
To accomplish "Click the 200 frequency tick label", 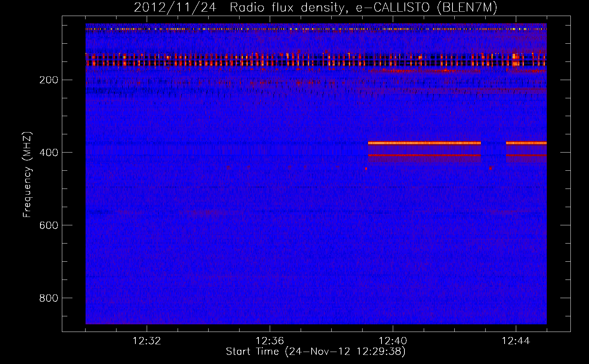I will point(49,80).
